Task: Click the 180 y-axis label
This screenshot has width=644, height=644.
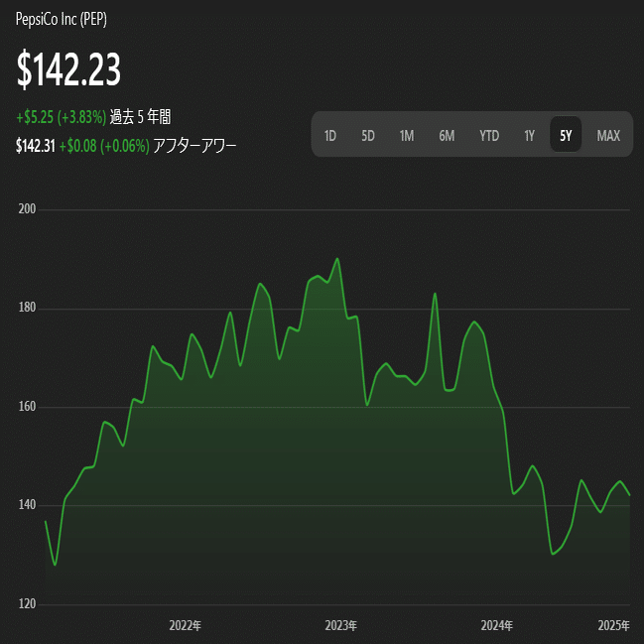Action: tap(27, 308)
